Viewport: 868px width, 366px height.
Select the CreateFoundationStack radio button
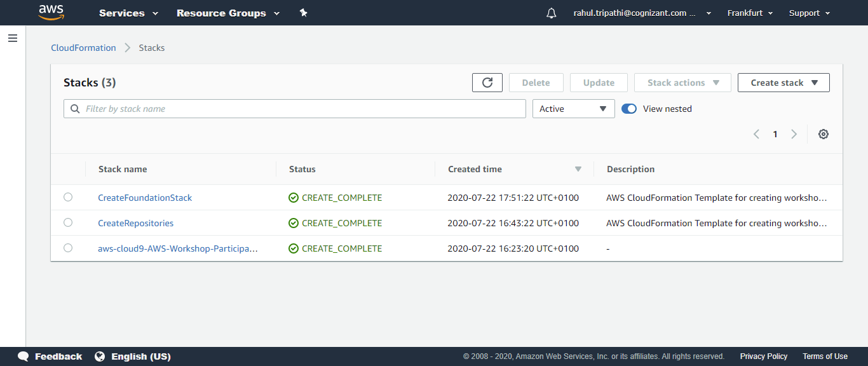point(68,197)
